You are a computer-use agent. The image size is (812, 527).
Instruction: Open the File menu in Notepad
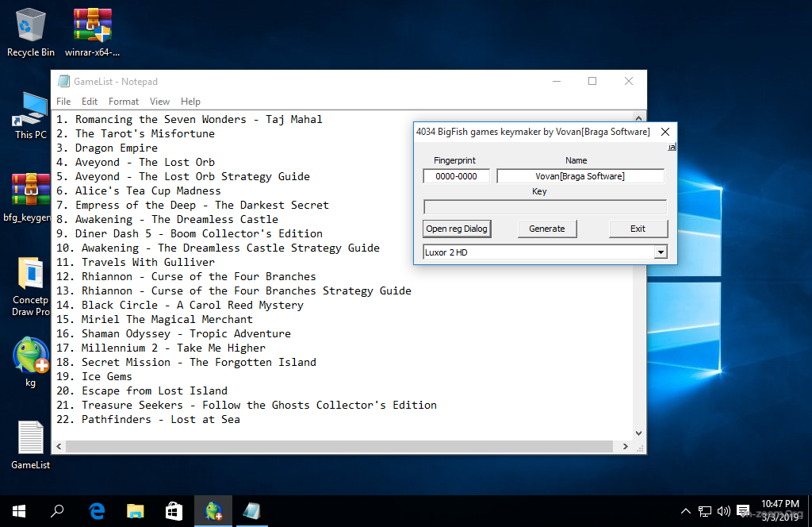pyautogui.click(x=63, y=102)
